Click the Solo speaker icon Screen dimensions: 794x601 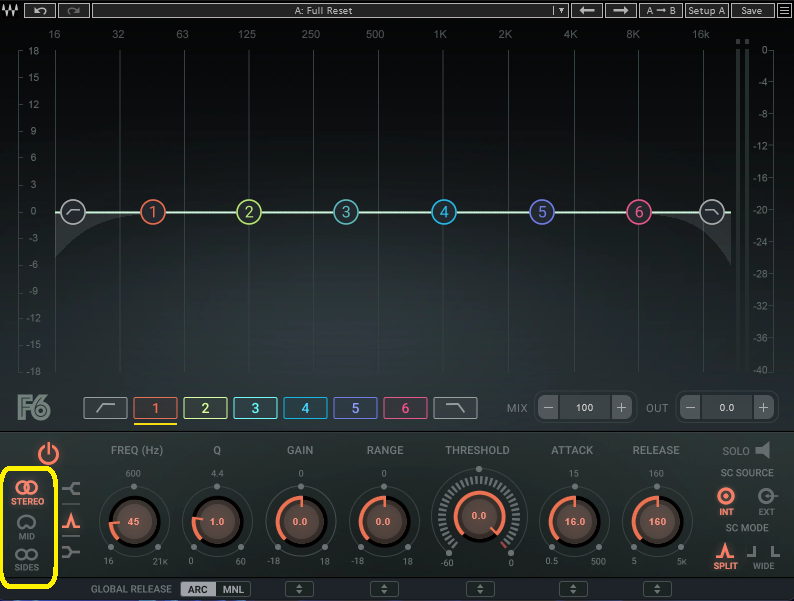[x=763, y=451]
